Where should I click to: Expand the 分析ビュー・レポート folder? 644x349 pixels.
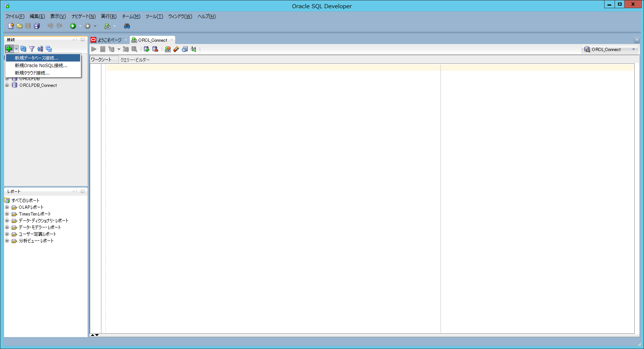(x=7, y=241)
